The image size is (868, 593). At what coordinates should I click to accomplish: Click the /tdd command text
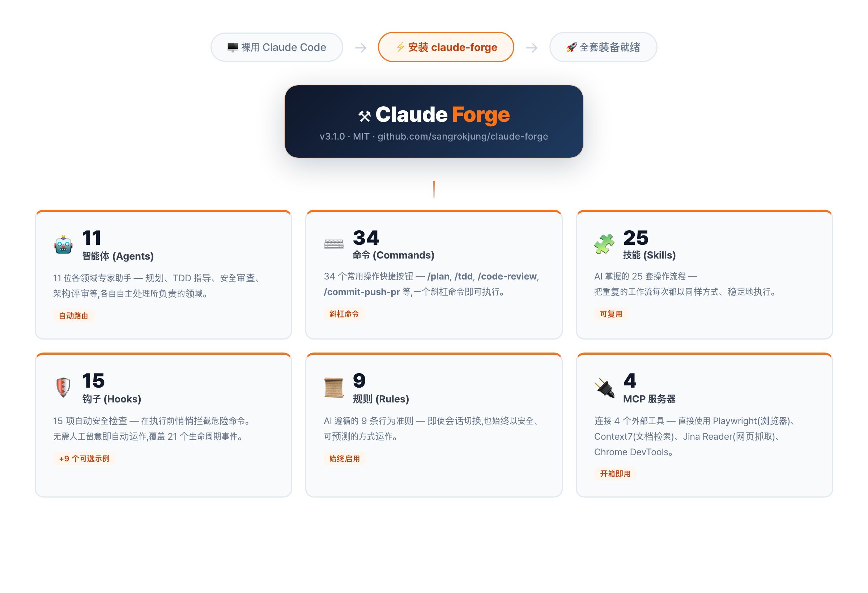click(464, 276)
